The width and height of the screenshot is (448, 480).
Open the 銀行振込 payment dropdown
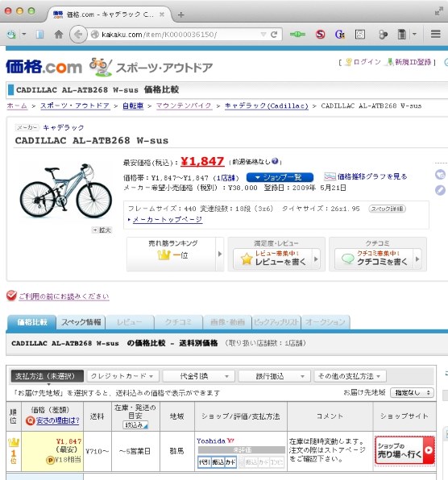[x=275, y=376]
